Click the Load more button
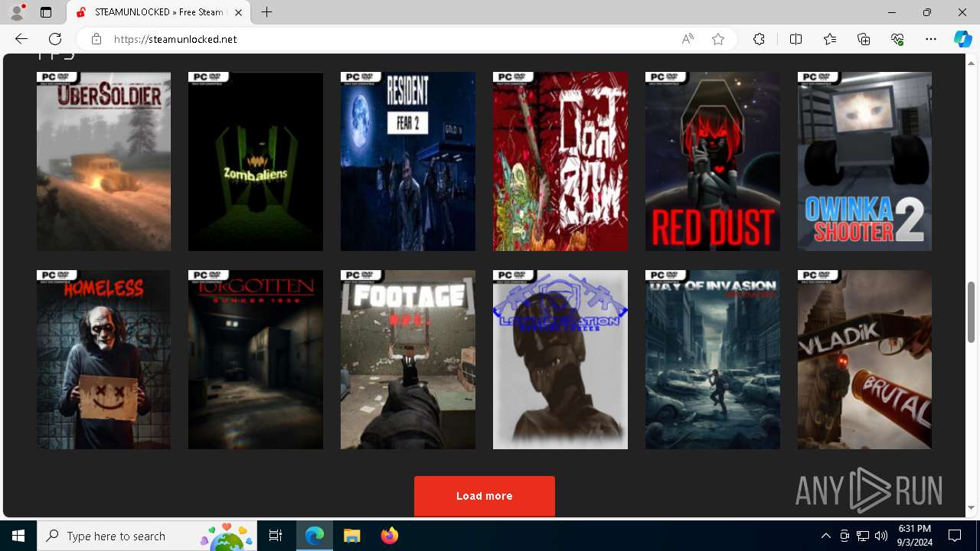This screenshot has height=551, width=980. tap(485, 496)
